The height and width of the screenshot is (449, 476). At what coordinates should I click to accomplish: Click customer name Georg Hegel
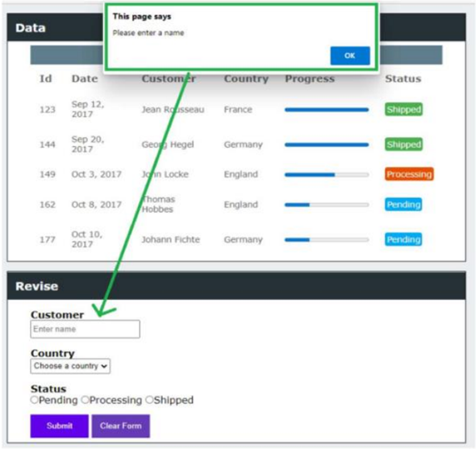(x=168, y=145)
